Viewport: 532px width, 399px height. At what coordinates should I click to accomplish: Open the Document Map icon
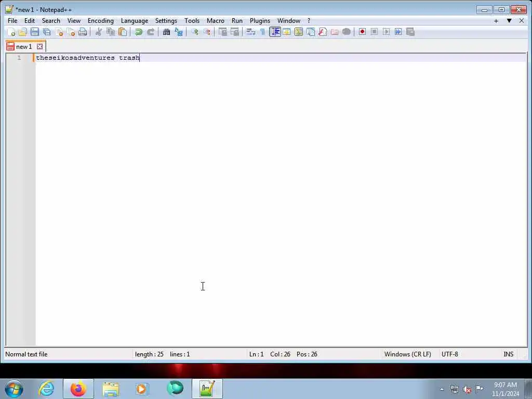[x=299, y=32]
